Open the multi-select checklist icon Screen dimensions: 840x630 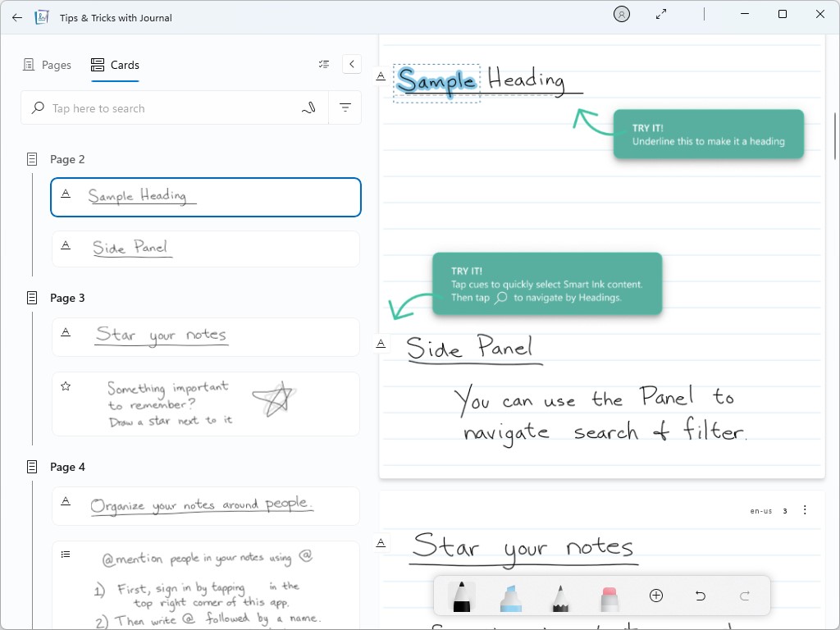pos(324,64)
